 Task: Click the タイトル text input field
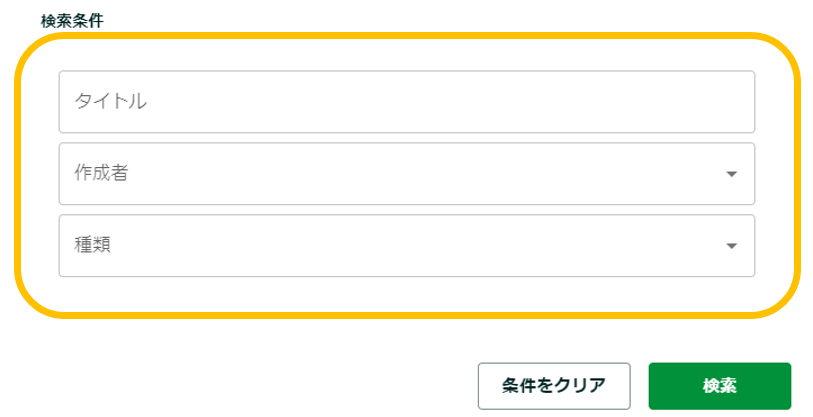[x=406, y=101]
